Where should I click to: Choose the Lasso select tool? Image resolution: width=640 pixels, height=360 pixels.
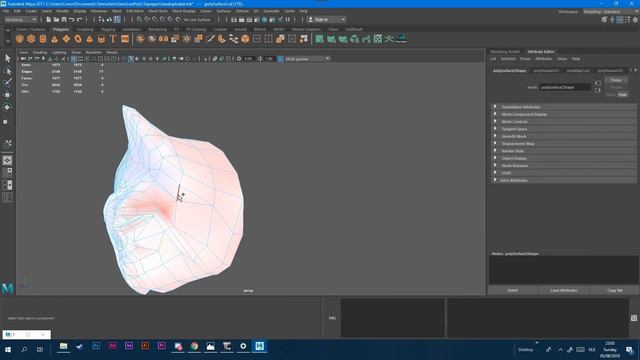click(7, 71)
